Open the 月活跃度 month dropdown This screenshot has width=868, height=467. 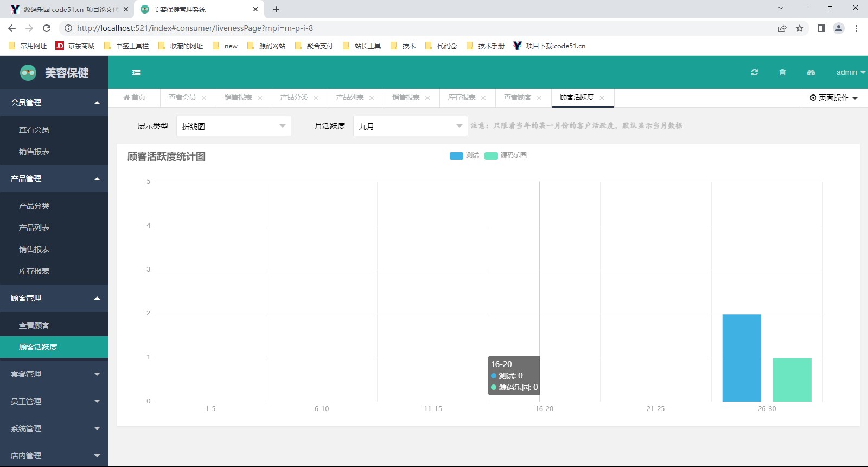tap(410, 126)
